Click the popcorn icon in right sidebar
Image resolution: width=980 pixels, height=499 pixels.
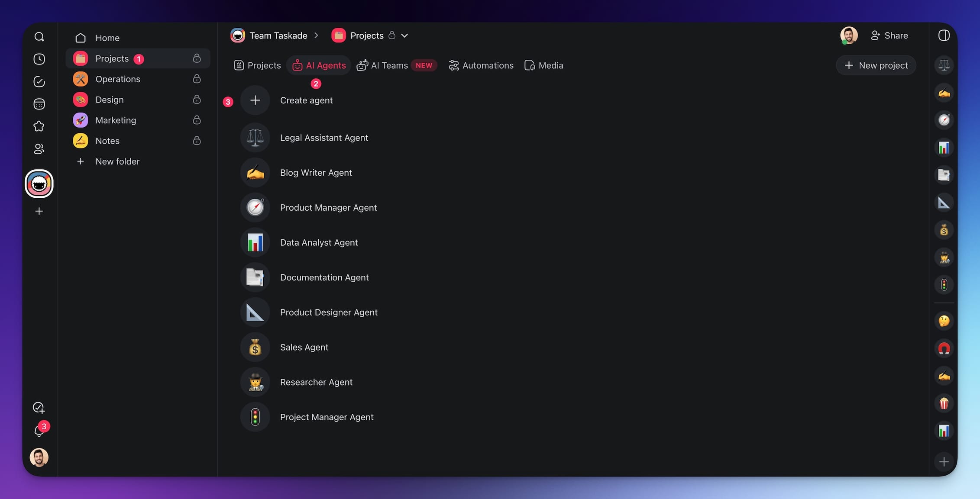[944, 403]
